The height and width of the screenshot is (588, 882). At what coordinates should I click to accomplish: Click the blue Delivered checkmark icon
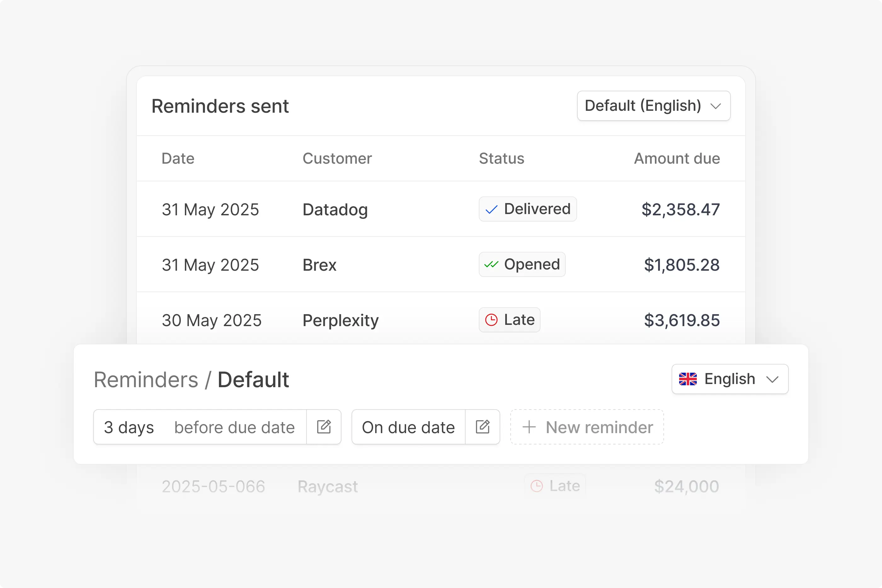(491, 209)
